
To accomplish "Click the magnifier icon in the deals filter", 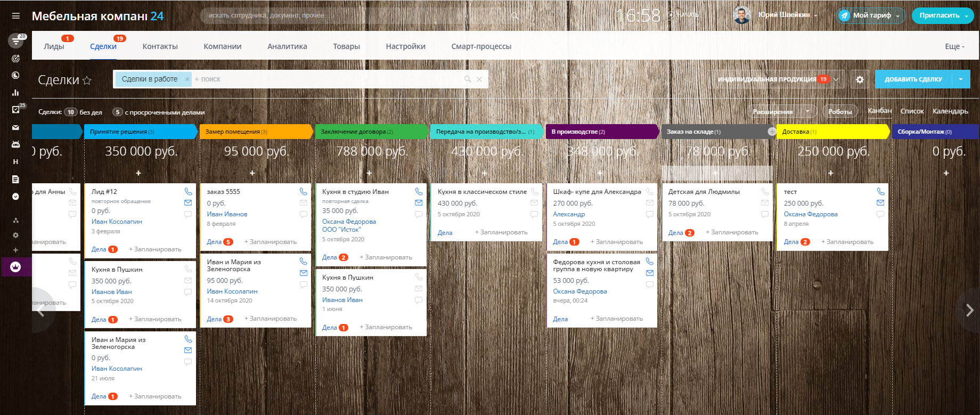I will (468, 79).
